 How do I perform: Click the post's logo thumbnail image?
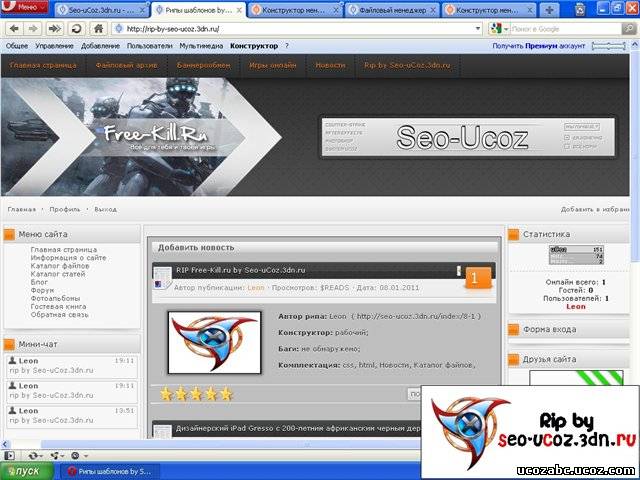pos(214,342)
